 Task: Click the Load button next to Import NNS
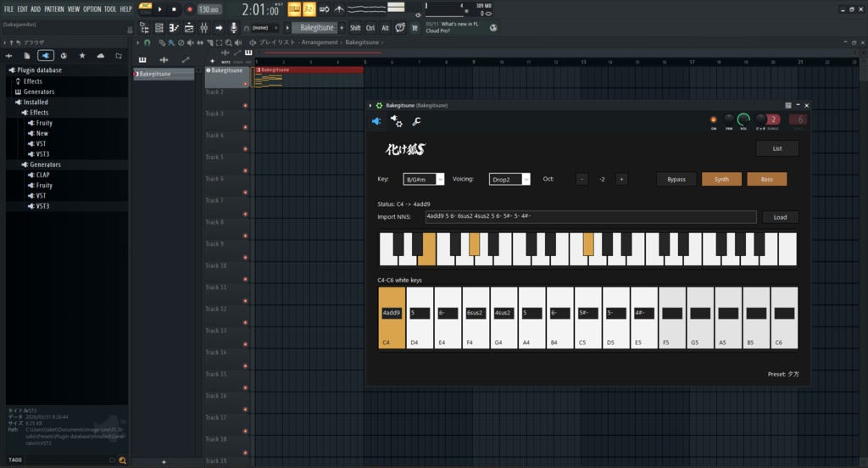pos(780,217)
